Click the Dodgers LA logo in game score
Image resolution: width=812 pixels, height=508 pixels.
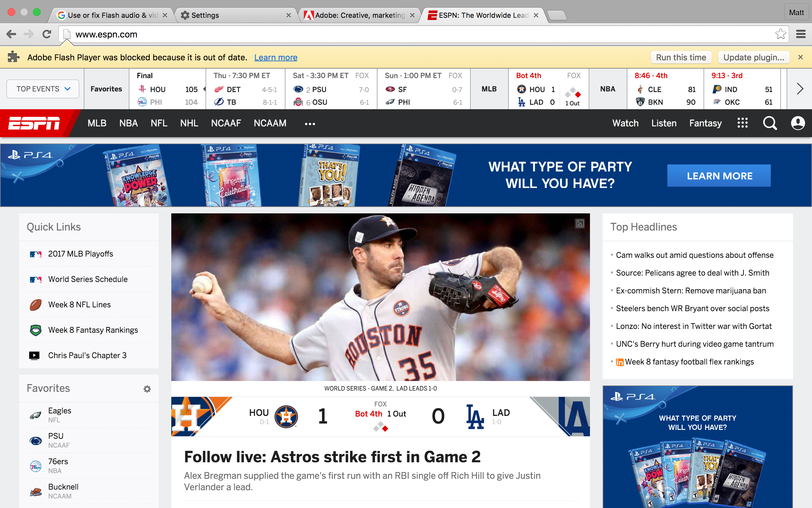tap(475, 417)
